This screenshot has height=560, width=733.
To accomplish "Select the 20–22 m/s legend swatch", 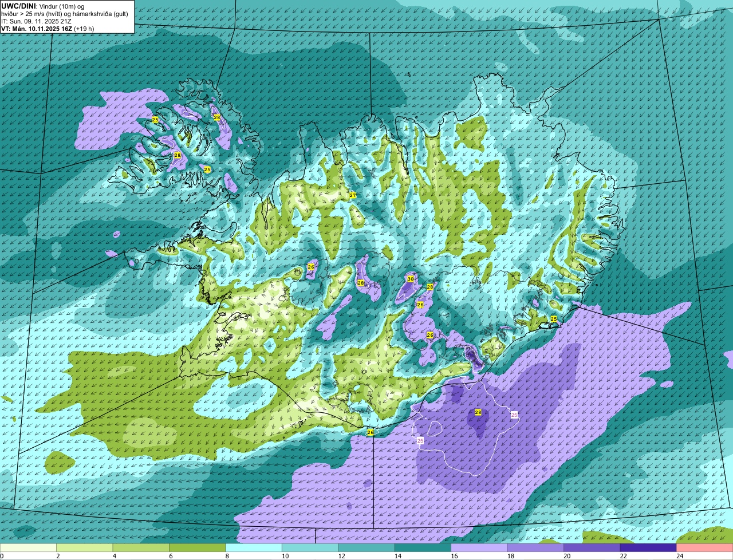I will click(592, 547).
